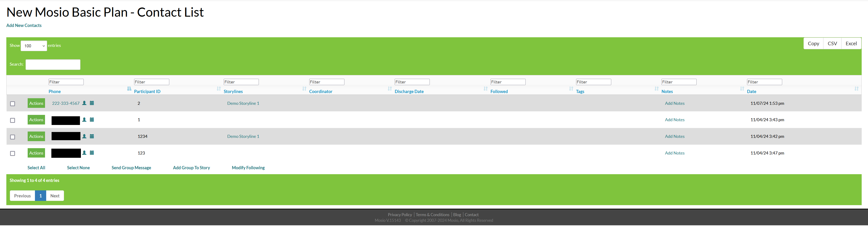The width and height of the screenshot is (868, 226).
Task: Check the box for 222-333-4567 row
Action: click(x=12, y=104)
